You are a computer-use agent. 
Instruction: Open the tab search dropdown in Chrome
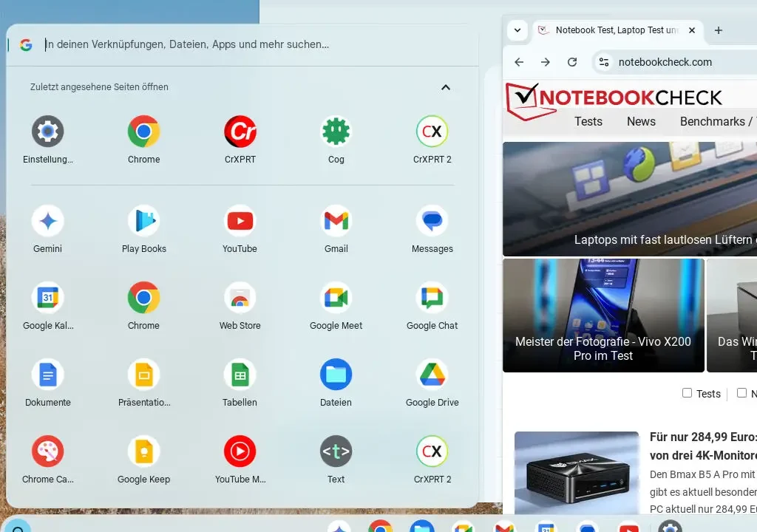517,30
